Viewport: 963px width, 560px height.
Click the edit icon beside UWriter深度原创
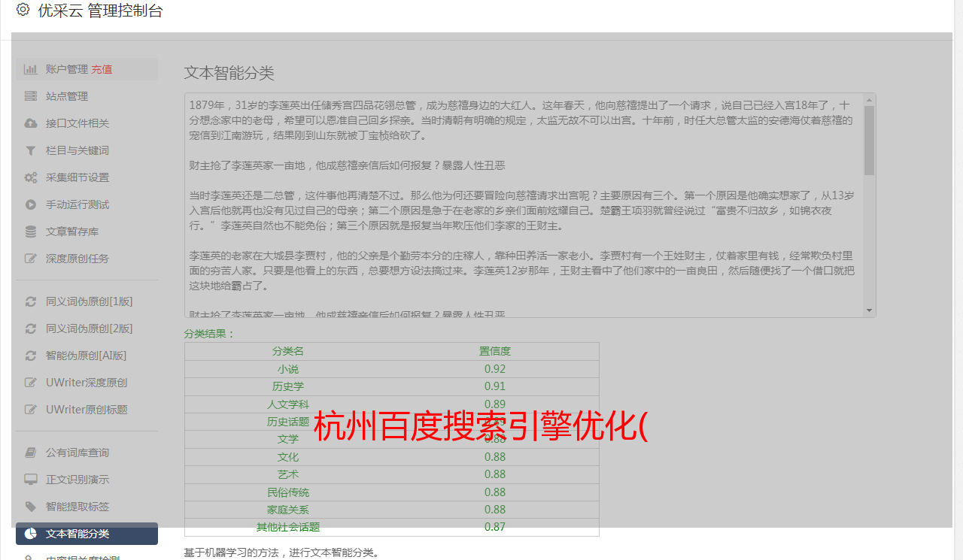[30, 383]
